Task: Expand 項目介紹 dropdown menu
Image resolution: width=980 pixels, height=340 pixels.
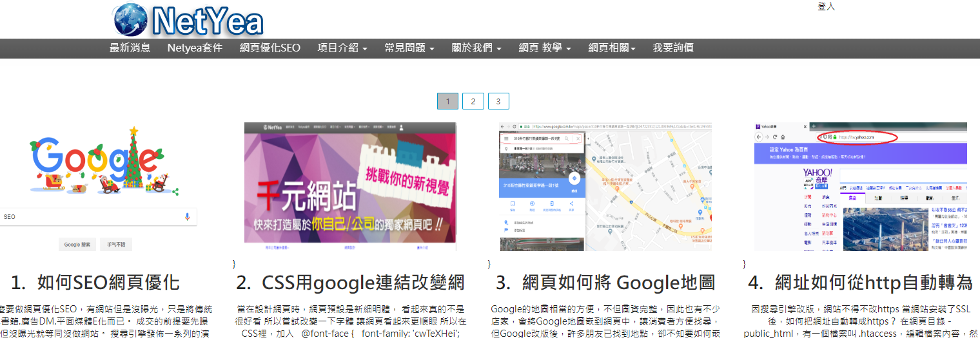Action: point(342,48)
